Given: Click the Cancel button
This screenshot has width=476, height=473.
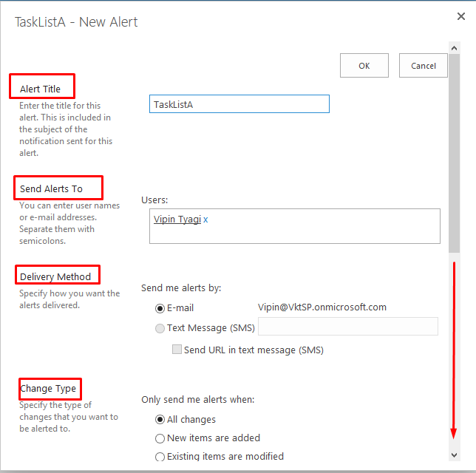Looking at the screenshot, I should tap(423, 66).
